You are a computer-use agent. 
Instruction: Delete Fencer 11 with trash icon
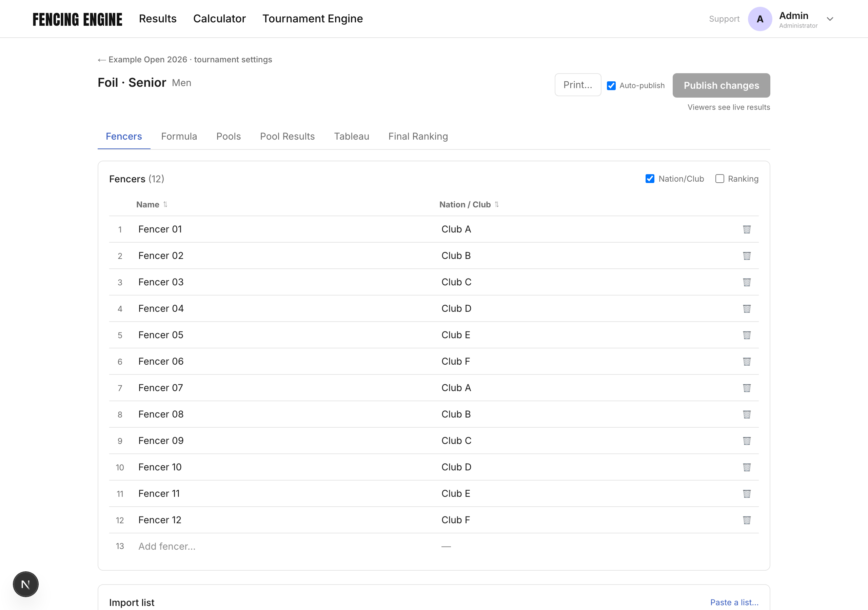tap(747, 494)
